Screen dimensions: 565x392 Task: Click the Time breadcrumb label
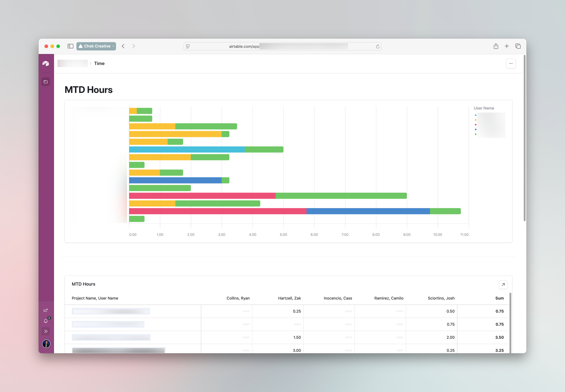99,64
